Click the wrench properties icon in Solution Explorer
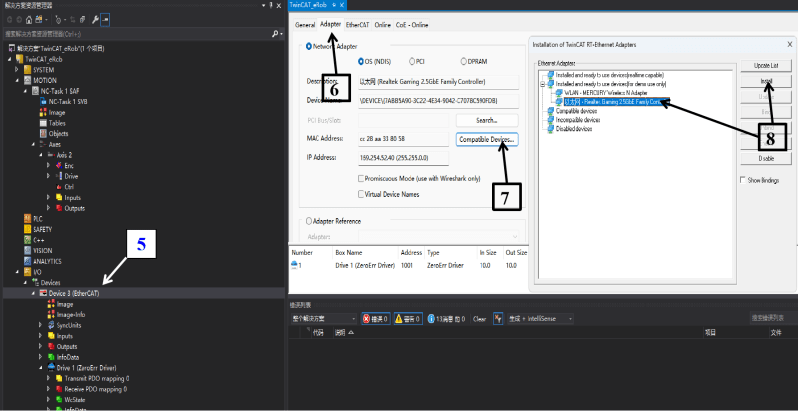 pyautogui.click(x=95, y=20)
